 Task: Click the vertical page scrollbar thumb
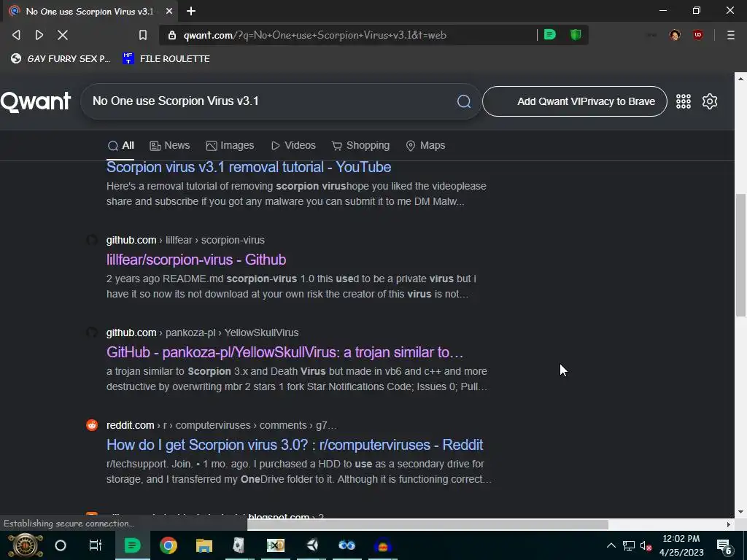point(740,254)
